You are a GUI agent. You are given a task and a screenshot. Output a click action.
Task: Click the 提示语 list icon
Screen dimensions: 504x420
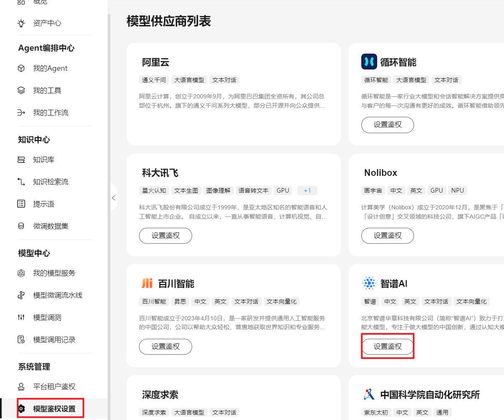21,204
